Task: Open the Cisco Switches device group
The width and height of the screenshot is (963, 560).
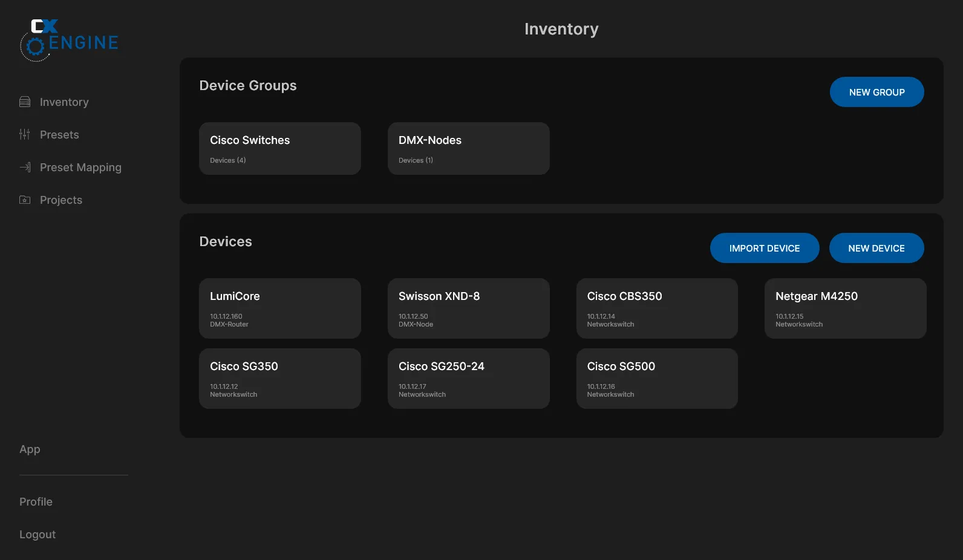Action: coord(280,149)
